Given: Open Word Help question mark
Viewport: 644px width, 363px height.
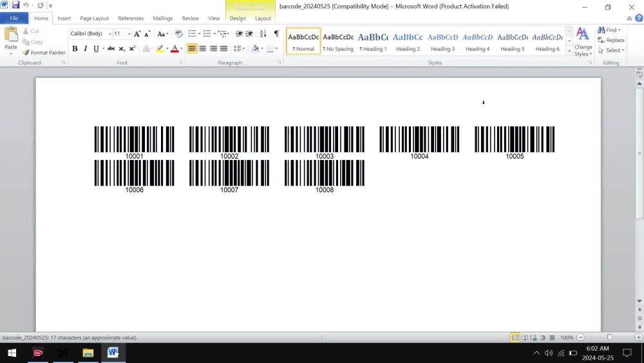Looking at the screenshot, I should (639, 18).
